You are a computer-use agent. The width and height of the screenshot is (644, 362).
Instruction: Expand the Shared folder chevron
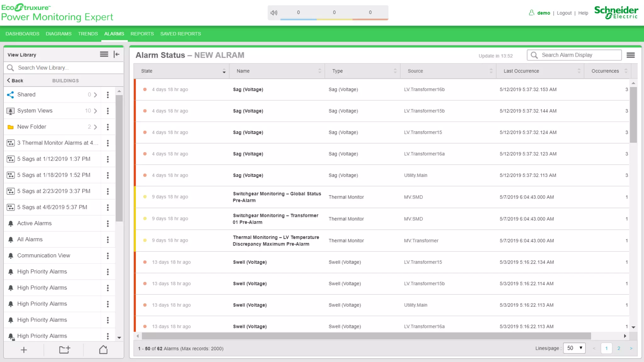[95, 95]
